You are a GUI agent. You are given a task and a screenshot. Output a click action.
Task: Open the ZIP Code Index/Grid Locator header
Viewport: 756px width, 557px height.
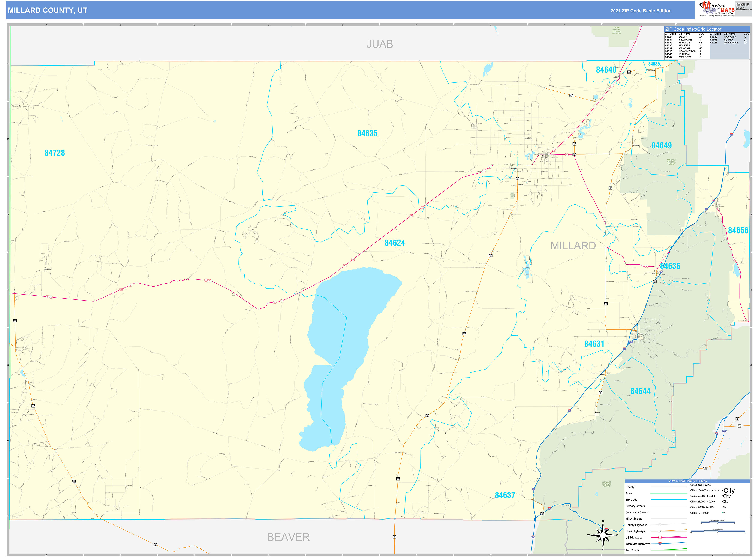(693, 29)
